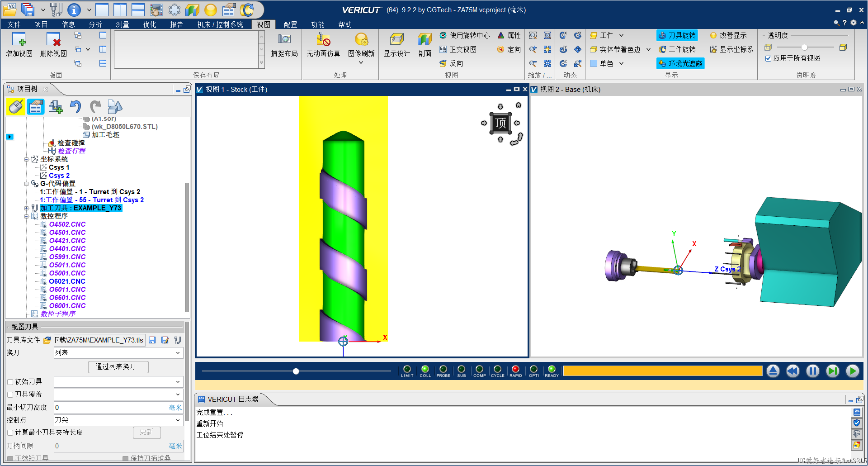868x466 pixels.
Task: Click the undo icon in 项目树 toolbar
Action: [x=75, y=107]
